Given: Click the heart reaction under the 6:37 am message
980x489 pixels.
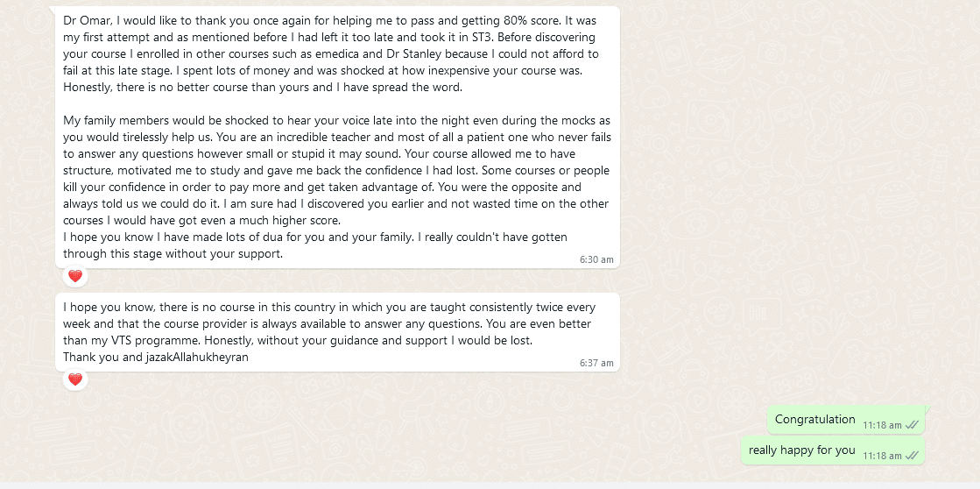Looking at the screenshot, I should click(75, 379).
